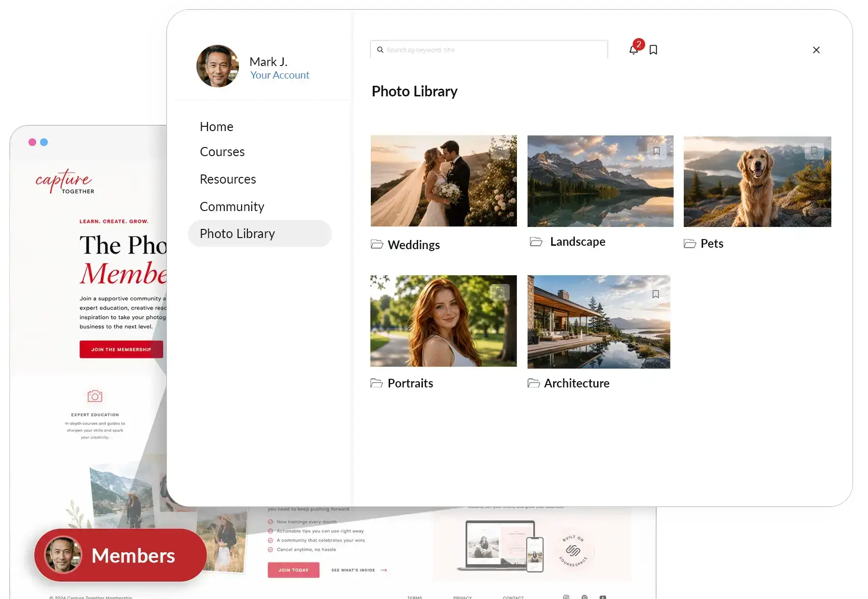
Task: Open Courses in sidebar
Action: (222, 151)
